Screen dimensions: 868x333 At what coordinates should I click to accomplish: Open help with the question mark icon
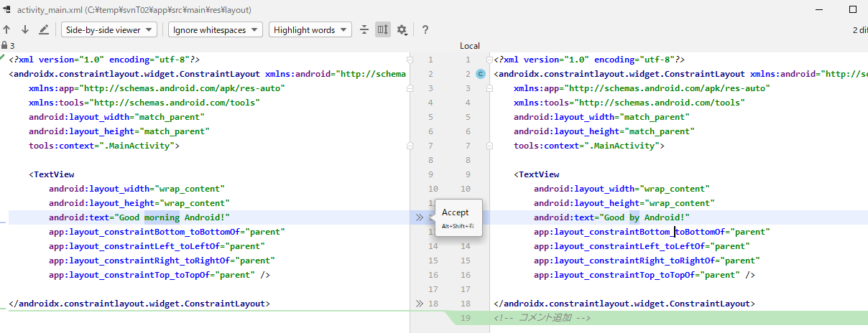click(425, 30)
